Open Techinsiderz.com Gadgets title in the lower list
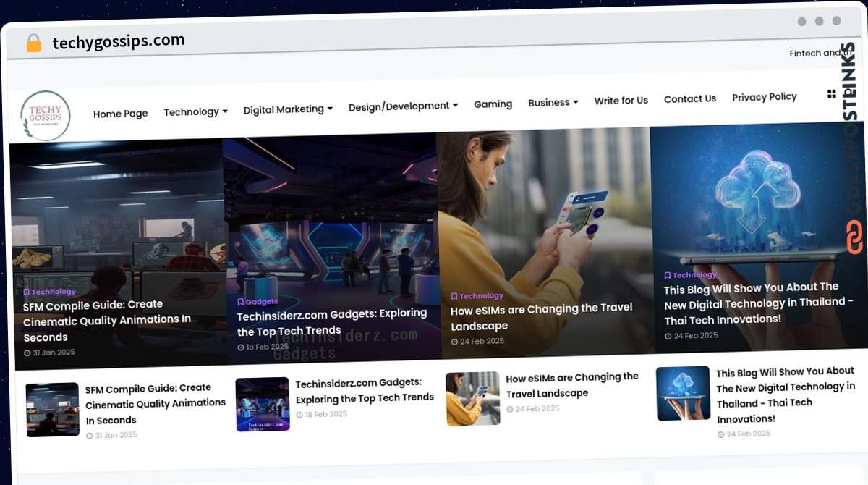Screen dimensions: 868x485 pyautogui.click(x=365, y=390)
